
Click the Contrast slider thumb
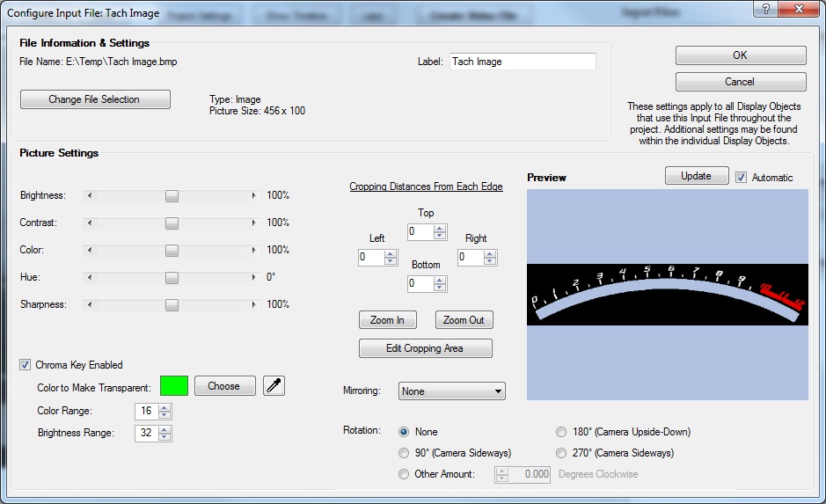pyautogui.click(x=172, y=223)
